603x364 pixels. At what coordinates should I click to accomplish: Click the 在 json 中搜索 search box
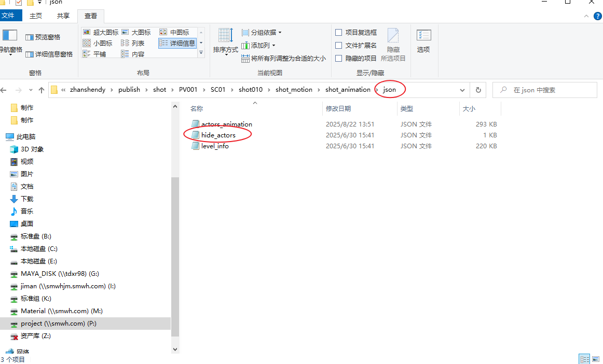pyautogui.click(x=545, y=90)
